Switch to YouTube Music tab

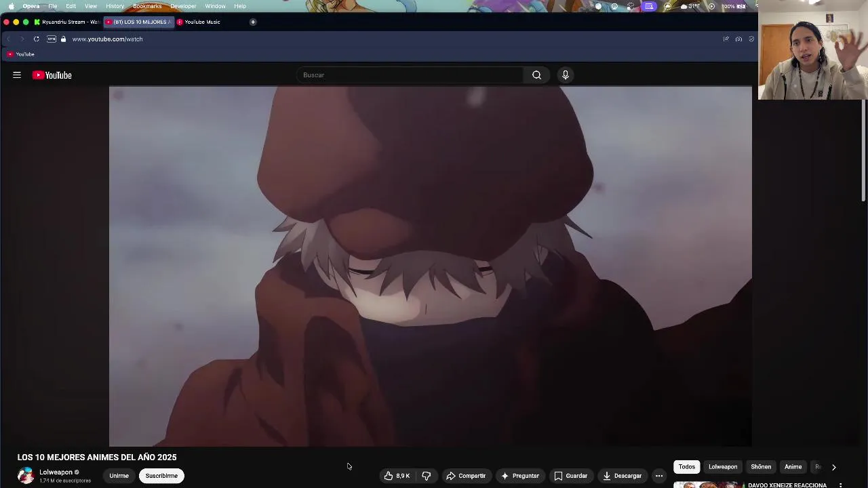pos(199,22)
